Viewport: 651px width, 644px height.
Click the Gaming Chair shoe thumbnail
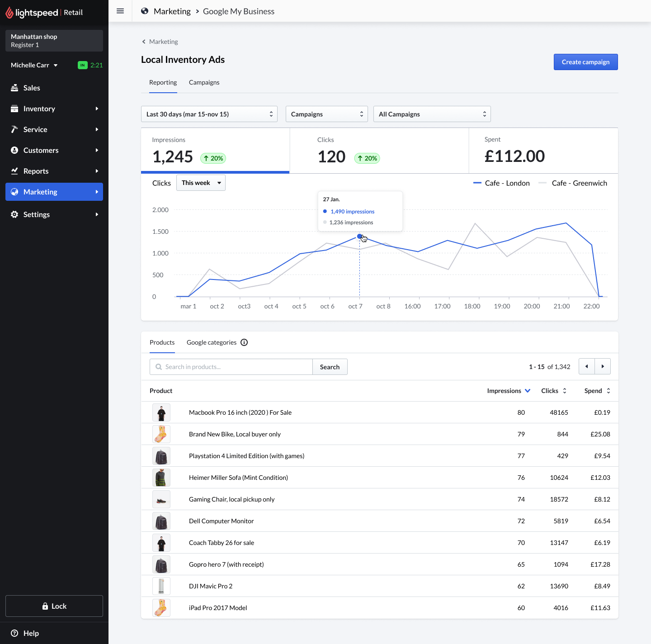161,499
